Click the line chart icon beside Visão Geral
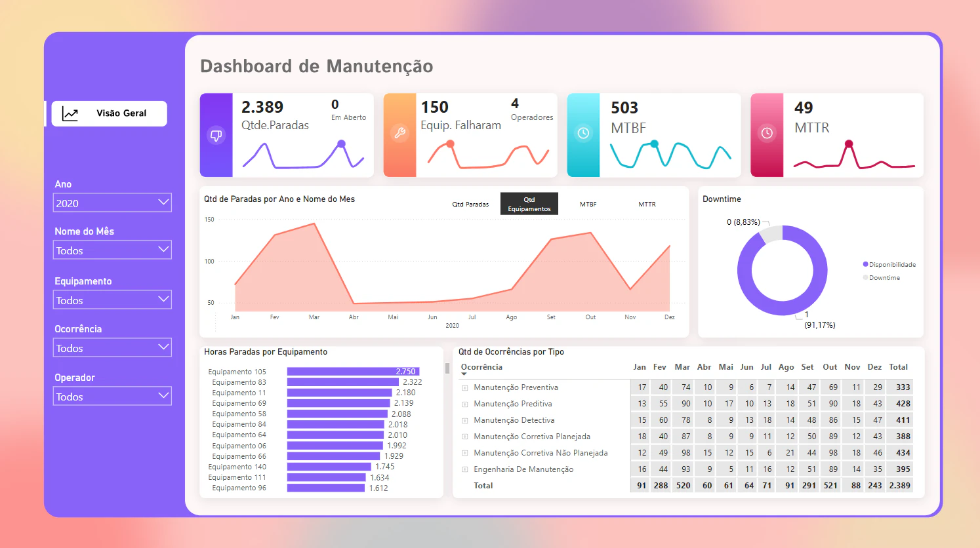This screenshot has width=980, height=548. coord(70,114)
